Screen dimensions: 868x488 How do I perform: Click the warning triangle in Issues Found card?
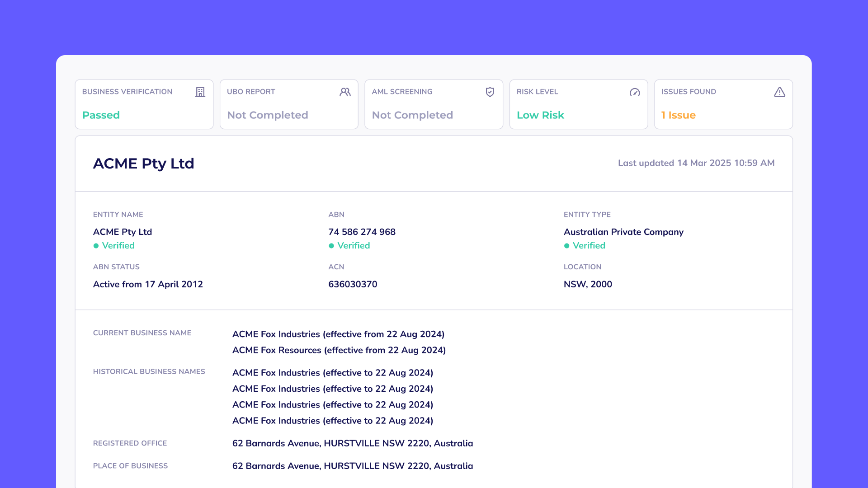pyautogui.click(x=779, y=92)
